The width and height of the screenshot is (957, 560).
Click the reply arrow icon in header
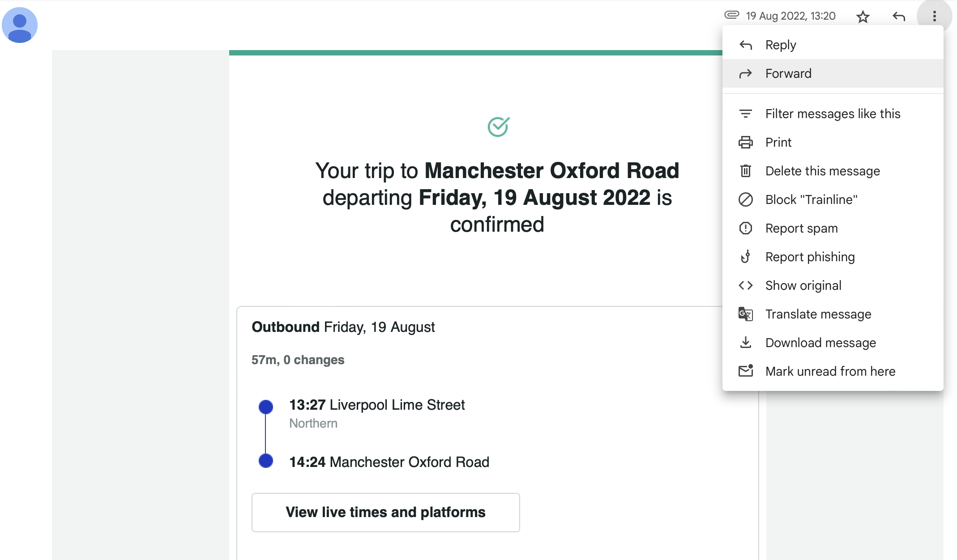[898, 17]
